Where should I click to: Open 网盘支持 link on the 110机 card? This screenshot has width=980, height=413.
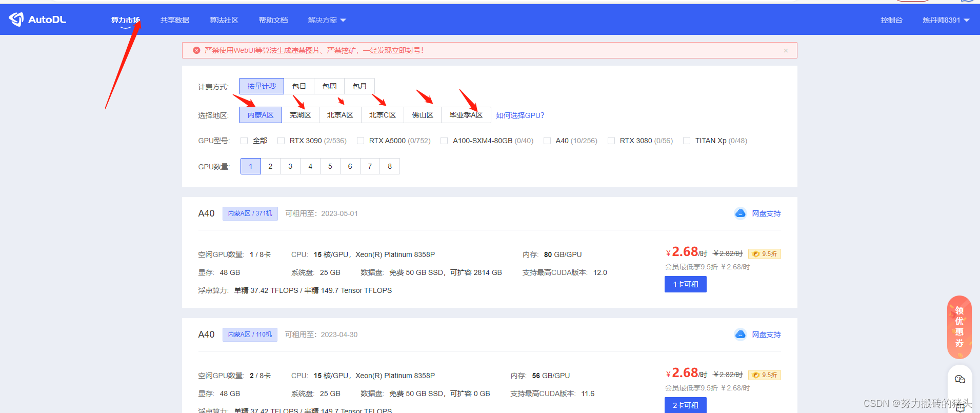tap(766, 335)
